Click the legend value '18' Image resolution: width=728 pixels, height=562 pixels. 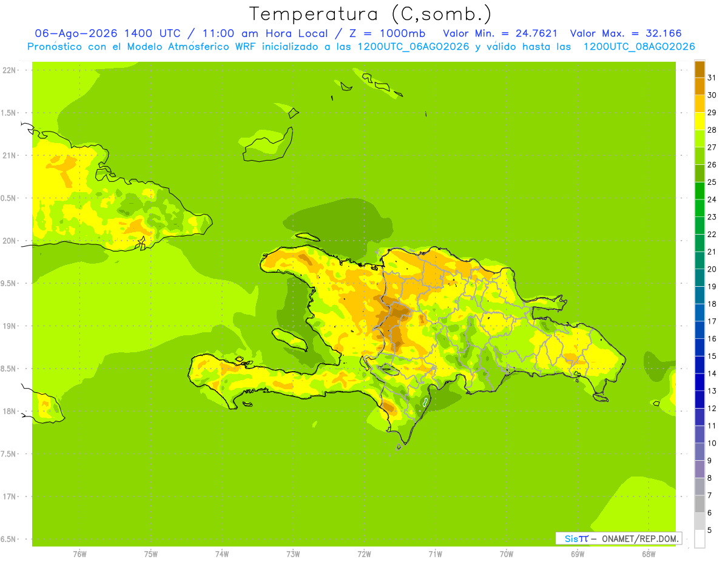point(711,304)
